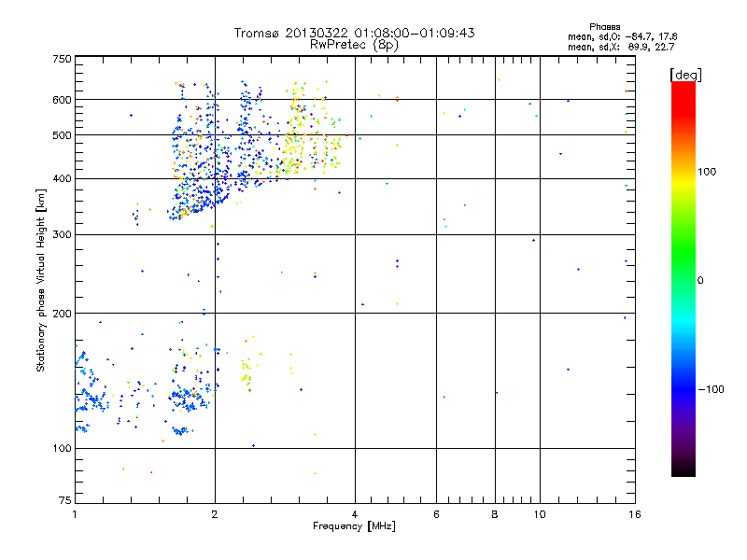
Task: Click the y-axis '600' tick label
Action: [x=62, y=100]
